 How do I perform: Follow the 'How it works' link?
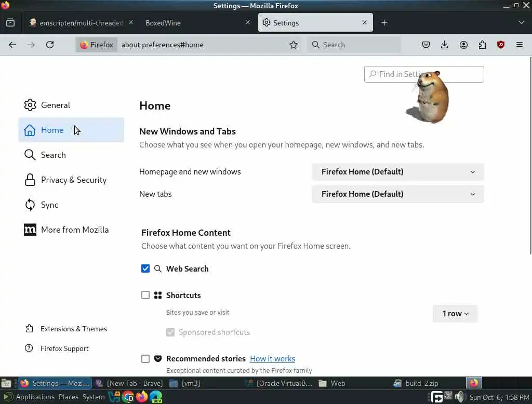272,359
